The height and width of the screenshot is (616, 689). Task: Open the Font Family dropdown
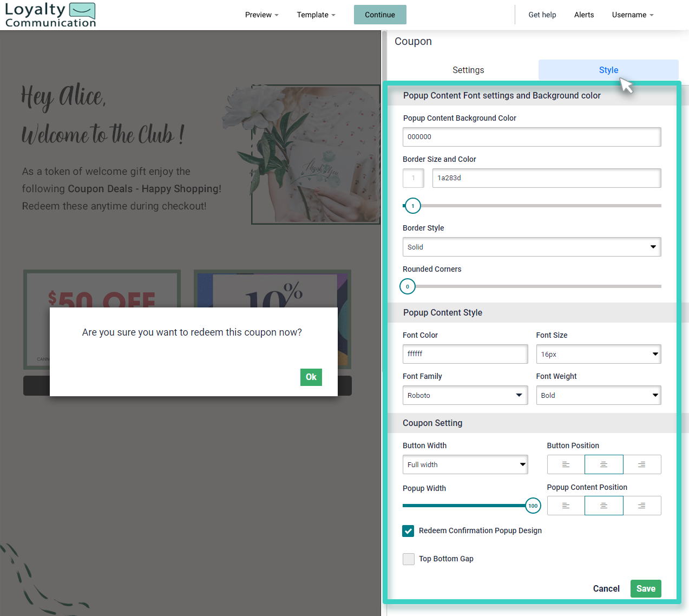pos(465,395)
